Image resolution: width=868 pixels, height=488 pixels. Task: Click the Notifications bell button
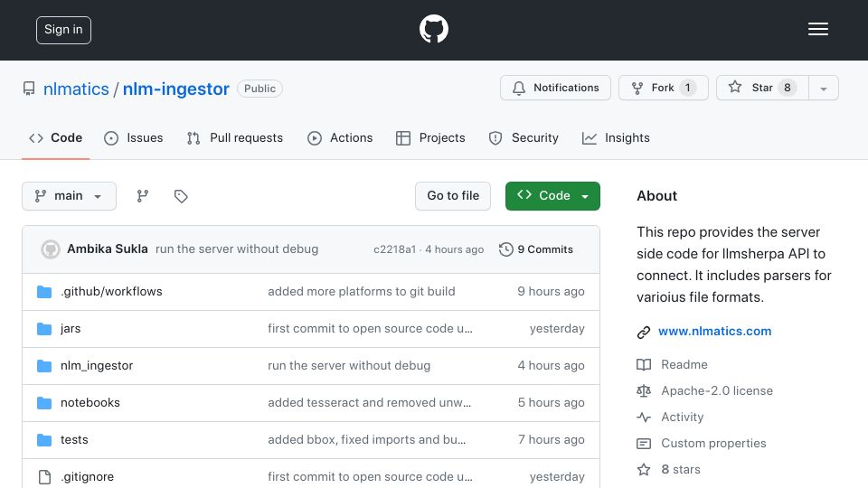(x=555, y=88)
